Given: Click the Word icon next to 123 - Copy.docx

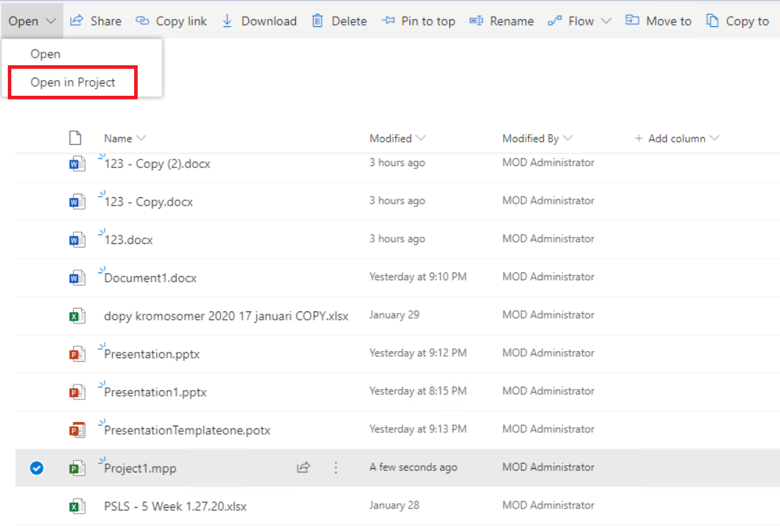Looking at the screenshot, I should click(77, 201).
